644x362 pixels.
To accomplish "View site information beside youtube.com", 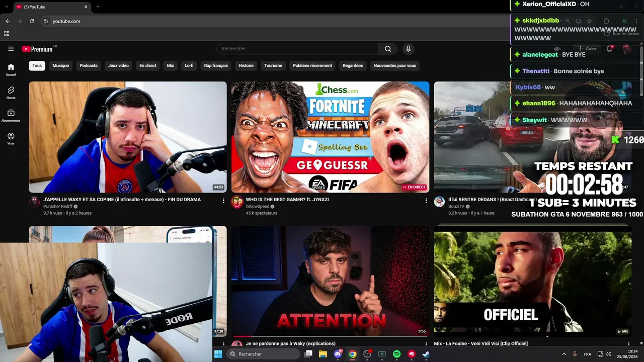I will [x=46, y=21].
